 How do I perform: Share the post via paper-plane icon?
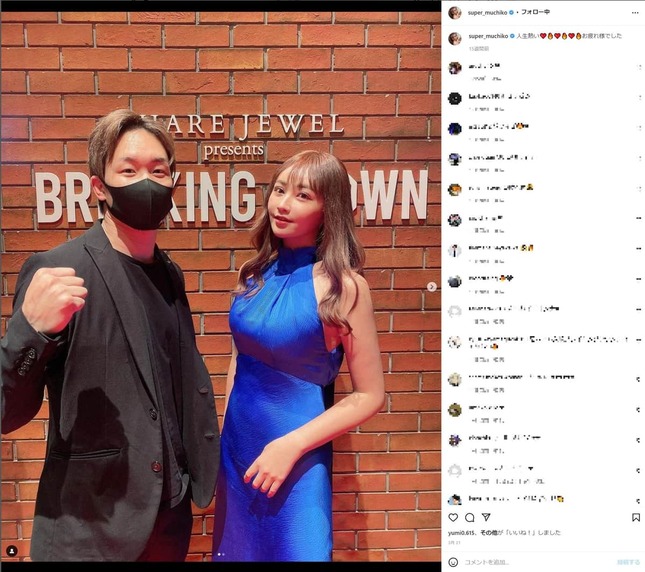(x=486, y=517)
